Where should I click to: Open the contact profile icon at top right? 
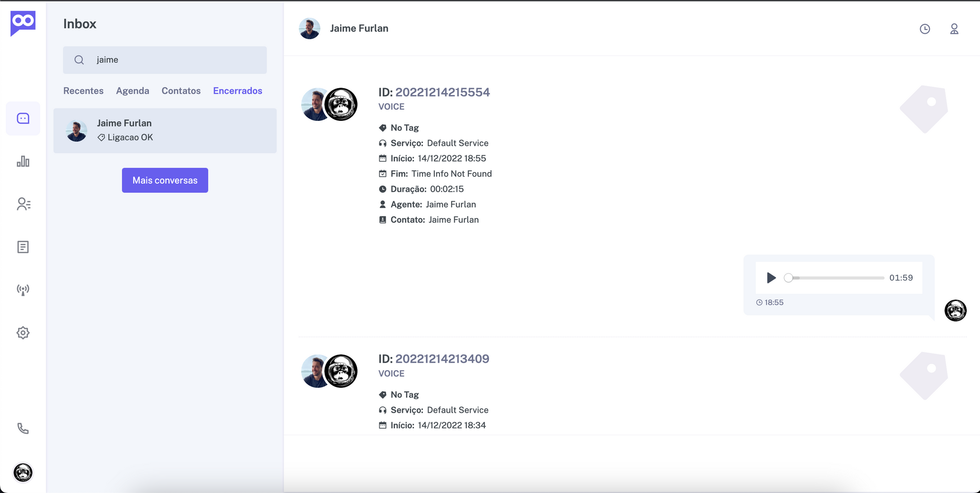pyautogui.click(x=954, y=29)
